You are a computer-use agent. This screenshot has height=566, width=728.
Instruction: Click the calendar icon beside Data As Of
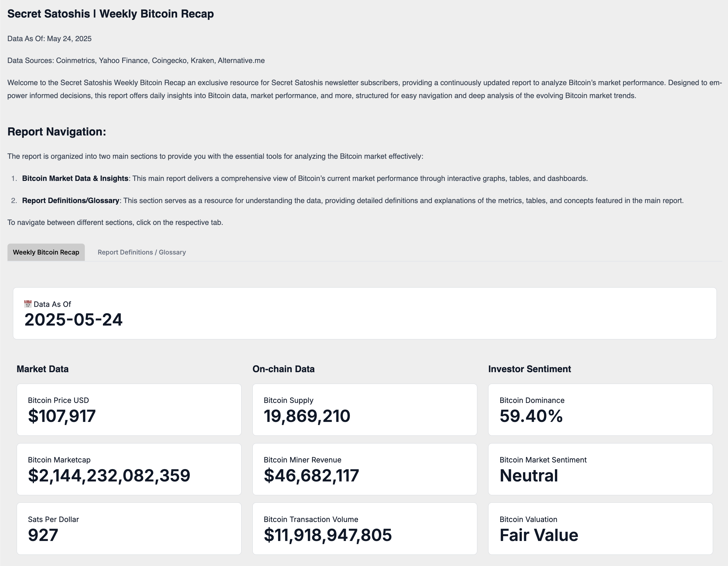coord(28,304)
